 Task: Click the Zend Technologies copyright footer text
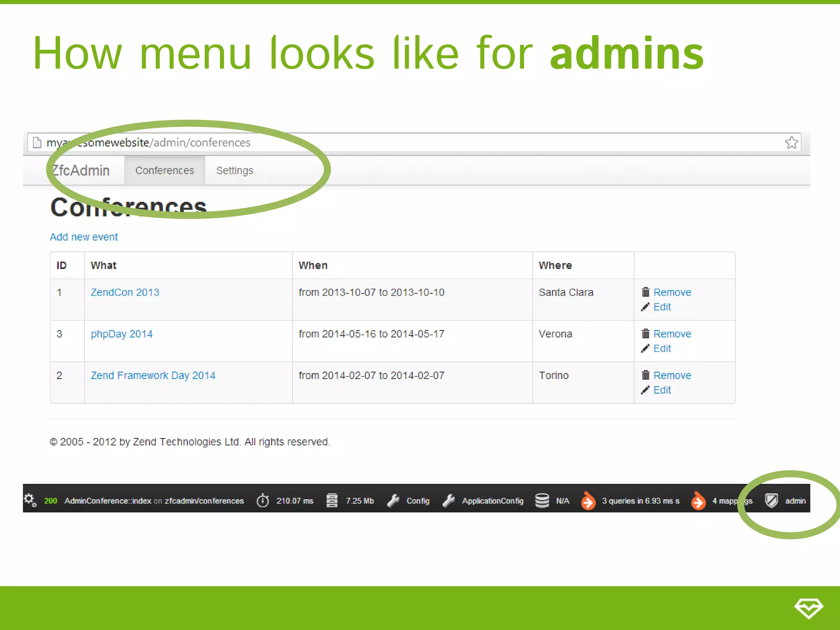pyautogui.click(x=190, y=442)
